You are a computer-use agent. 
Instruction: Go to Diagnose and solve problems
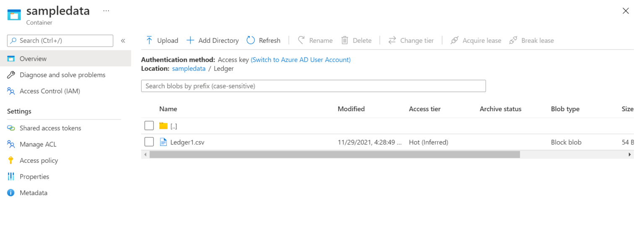(x=62, y=75)
